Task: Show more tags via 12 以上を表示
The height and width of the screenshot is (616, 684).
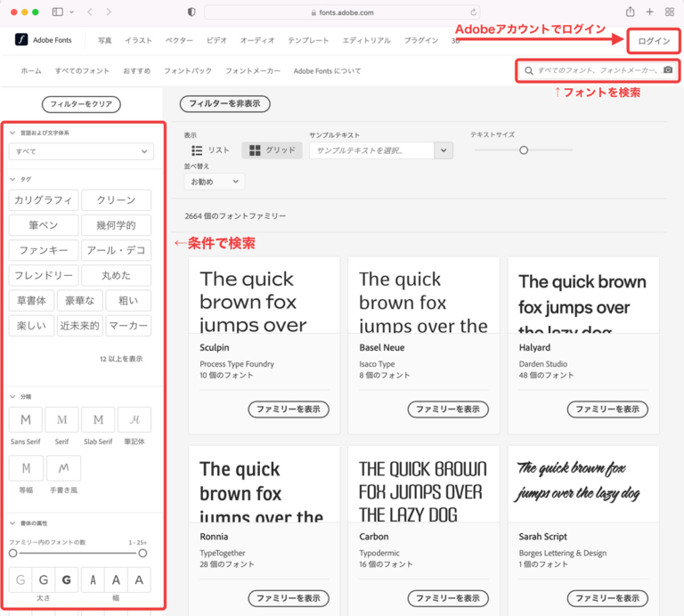Action: [x=121, y=359]
